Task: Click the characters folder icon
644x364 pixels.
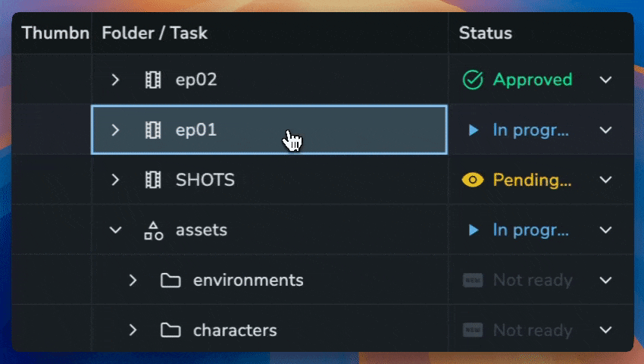Action: click(x=170, y=331)
